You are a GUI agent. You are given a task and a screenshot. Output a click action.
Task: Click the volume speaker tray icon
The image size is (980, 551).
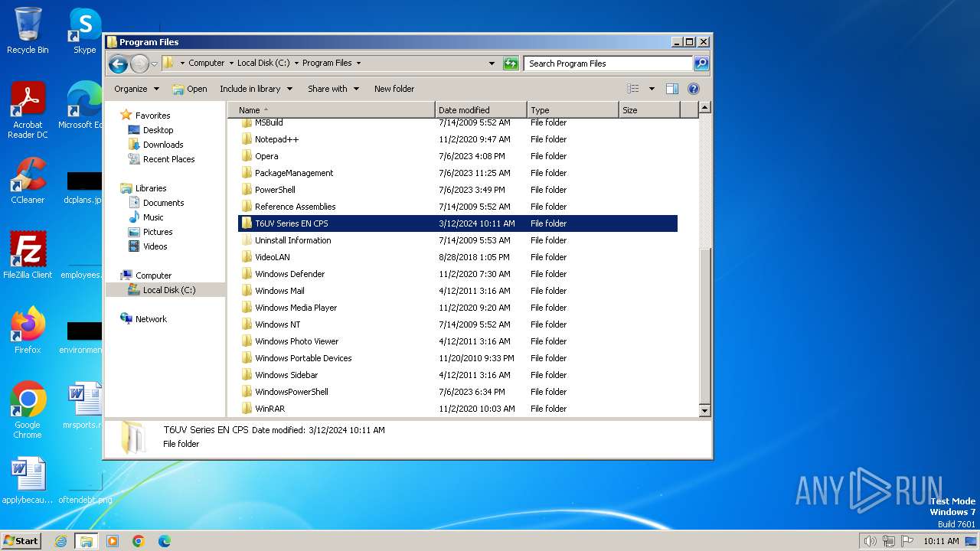[871, 541]
